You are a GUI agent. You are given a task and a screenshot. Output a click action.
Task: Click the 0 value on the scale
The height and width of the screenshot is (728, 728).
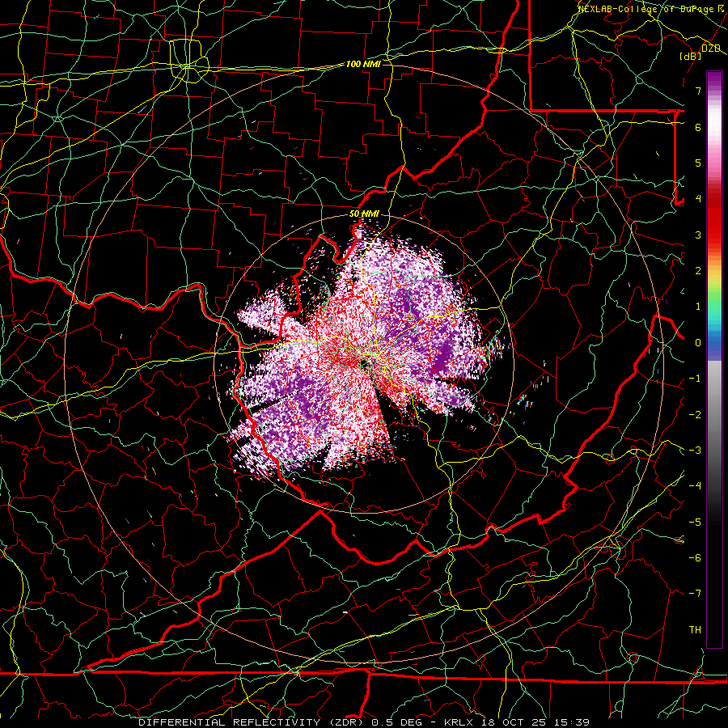(698, 343)
